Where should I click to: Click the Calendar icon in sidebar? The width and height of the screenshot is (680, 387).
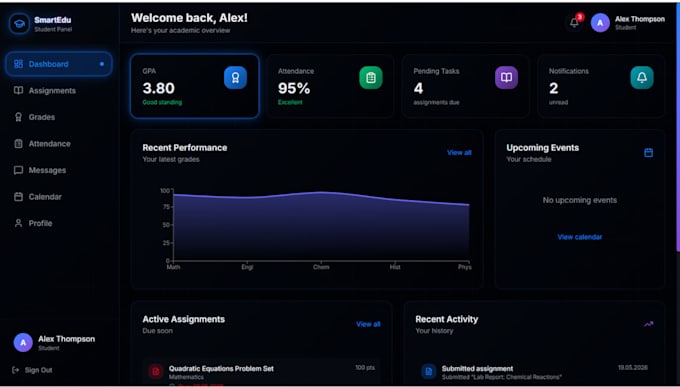click(18, 197)
